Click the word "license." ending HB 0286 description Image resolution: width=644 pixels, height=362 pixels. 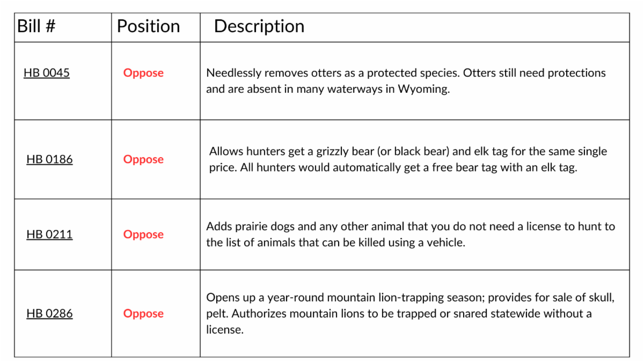tap(225, 330)
